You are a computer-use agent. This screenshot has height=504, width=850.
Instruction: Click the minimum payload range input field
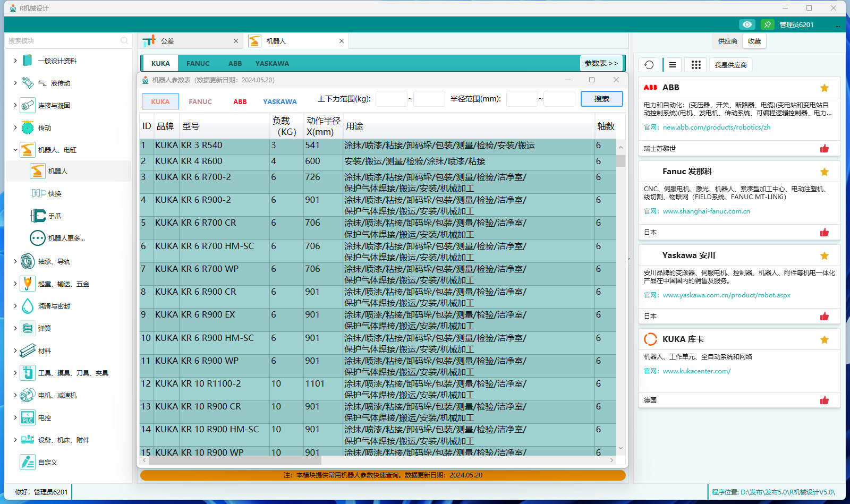point(392,99)
